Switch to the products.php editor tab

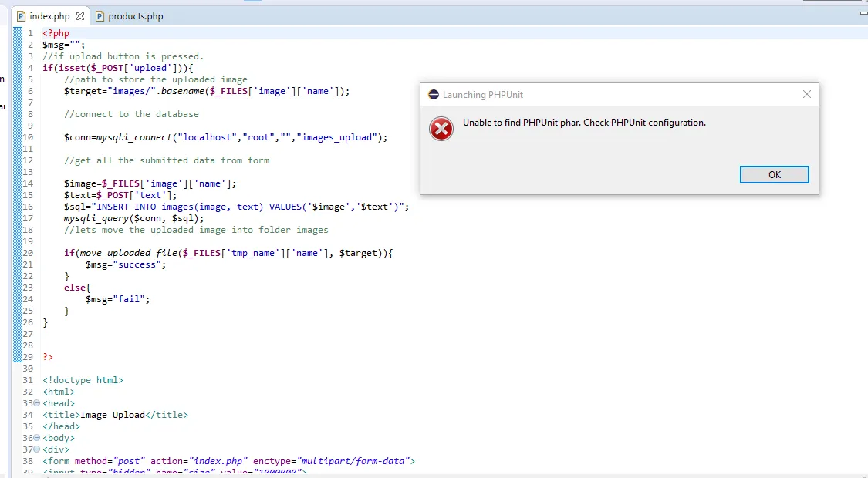[x=130, y=16]
